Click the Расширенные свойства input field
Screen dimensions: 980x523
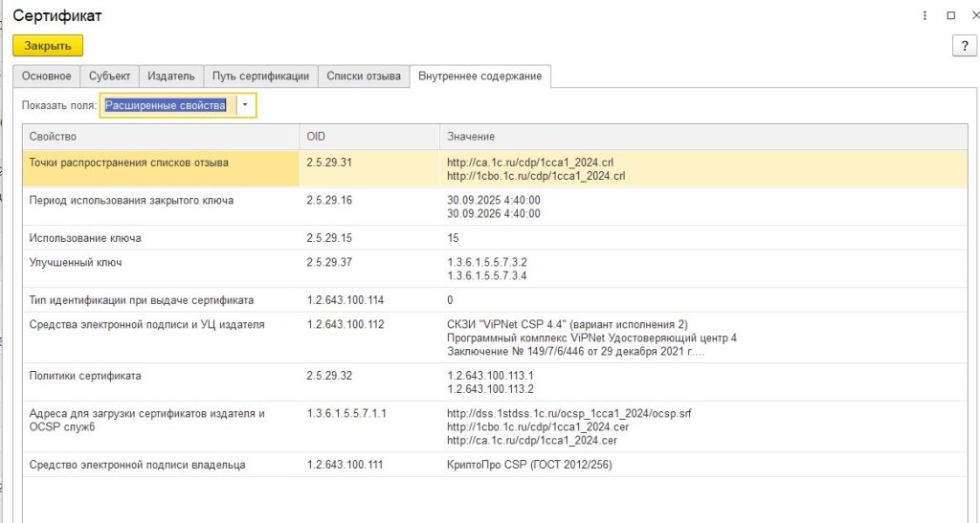tap(167, 105)
